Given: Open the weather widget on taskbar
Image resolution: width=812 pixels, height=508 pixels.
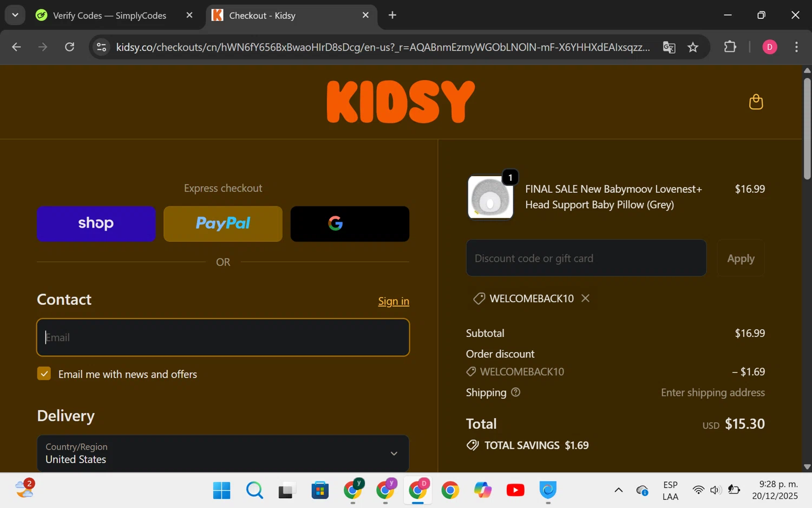Looking at the screenshot, I should (x=25, y=489).
